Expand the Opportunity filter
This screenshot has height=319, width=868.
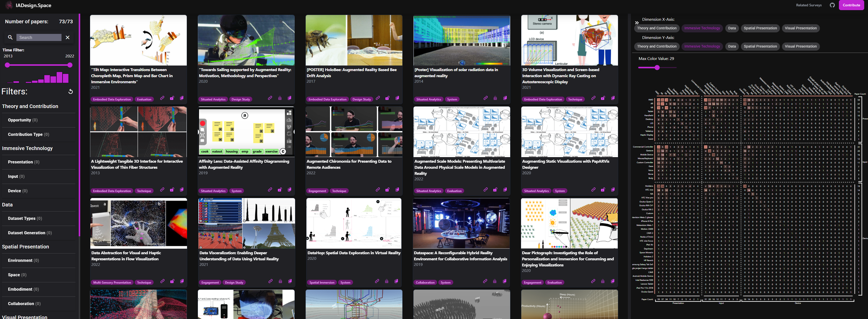click(x=23, y=120)
